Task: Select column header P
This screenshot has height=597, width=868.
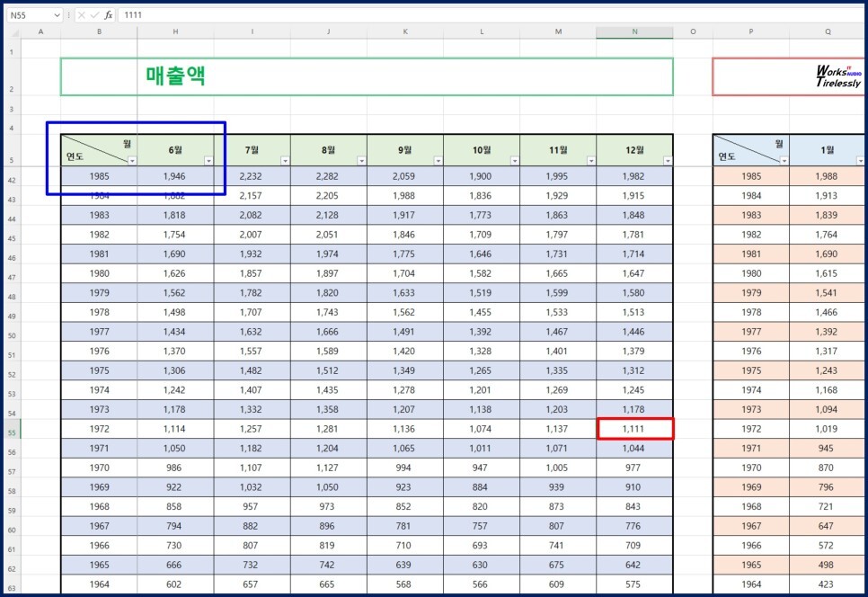Action: click(750, 32)
